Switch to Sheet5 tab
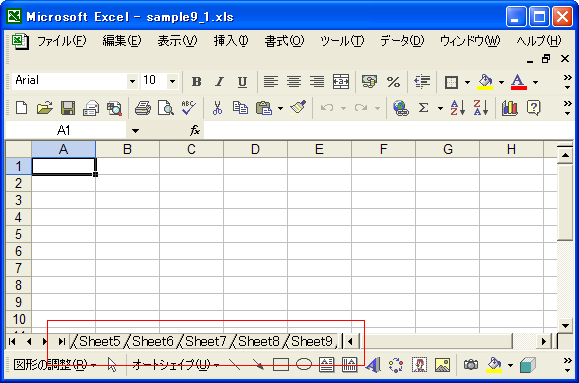Image resolution: width=579 pixels, height=383 pixels. (x=100, y=341)
